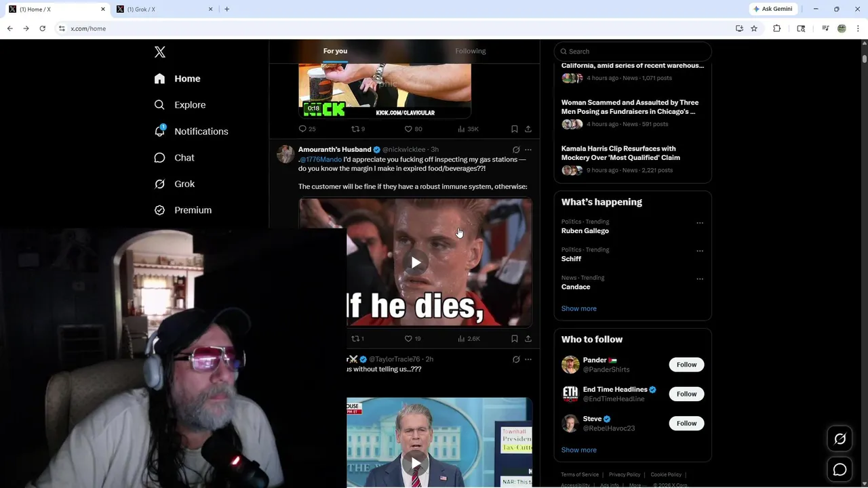The width and height of the screenshot is (868, 488).
Task: Click the X logo in sidebar
Action: tap(159, 52)
